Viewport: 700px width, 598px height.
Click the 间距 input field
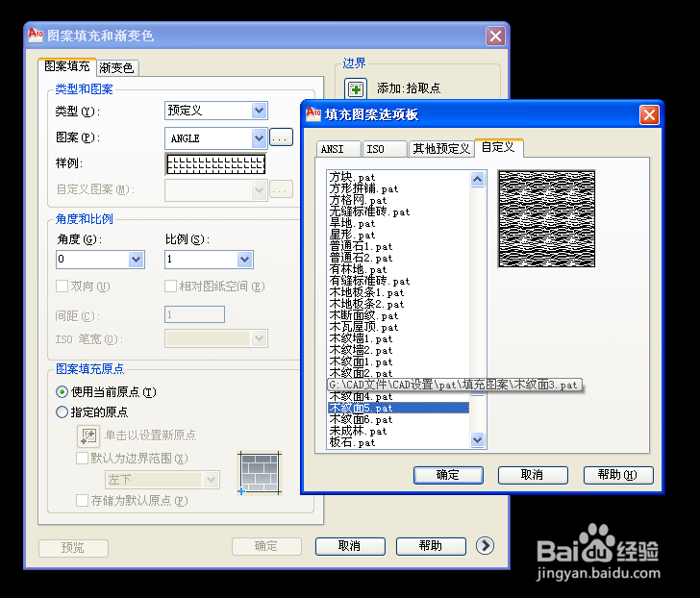(194, 314)
